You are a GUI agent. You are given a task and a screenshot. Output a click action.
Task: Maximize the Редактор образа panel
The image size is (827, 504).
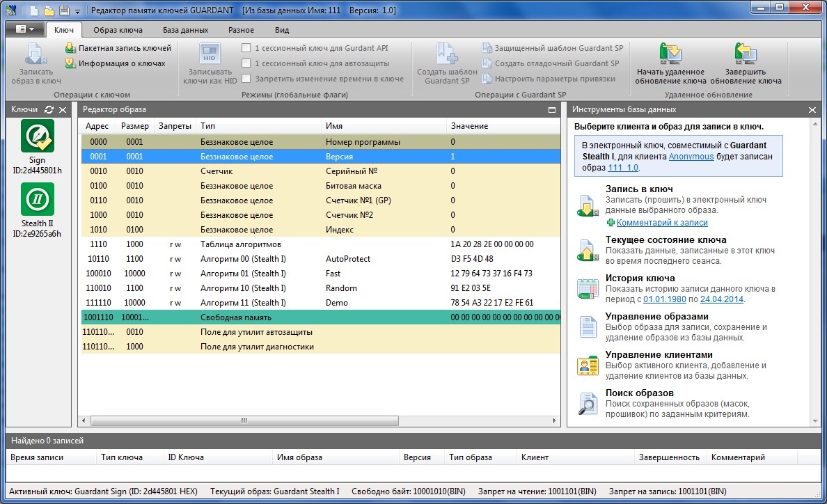(552, 110)
